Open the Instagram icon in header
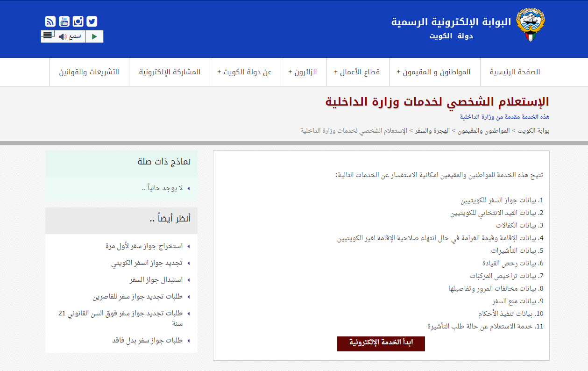 [x=78, y=21]
